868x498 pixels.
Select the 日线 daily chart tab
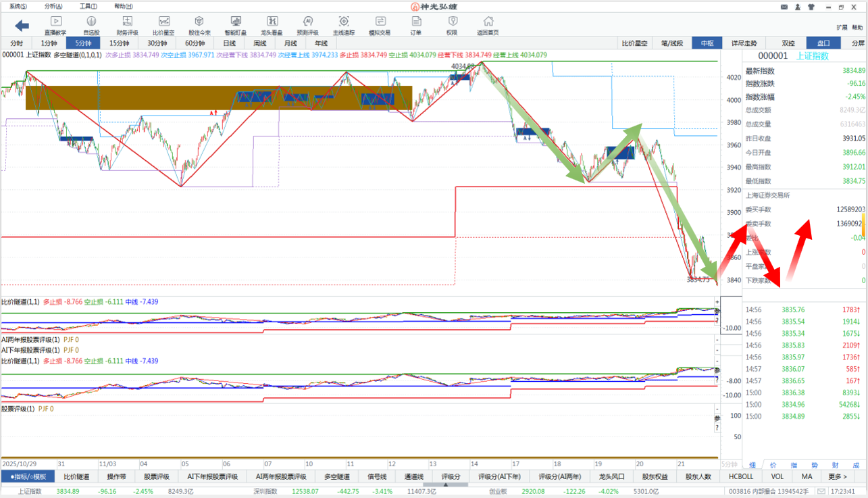(230, 43)
